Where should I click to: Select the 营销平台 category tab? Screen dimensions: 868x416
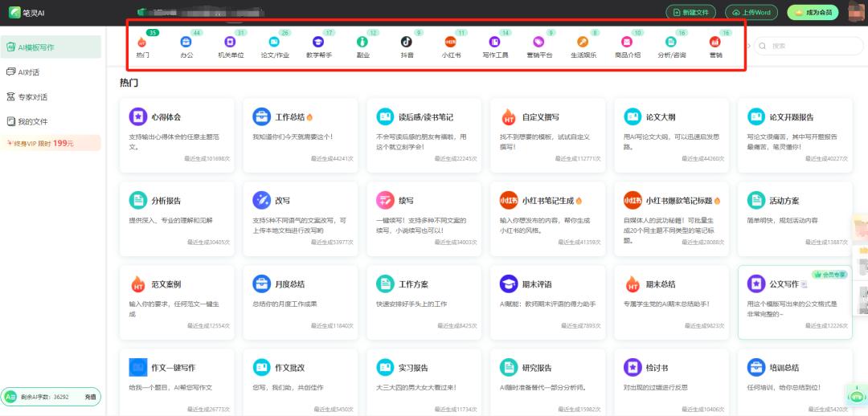point(538,47)
